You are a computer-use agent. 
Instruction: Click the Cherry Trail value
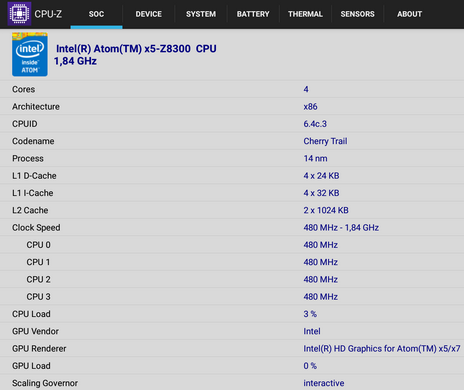(325, 141)
